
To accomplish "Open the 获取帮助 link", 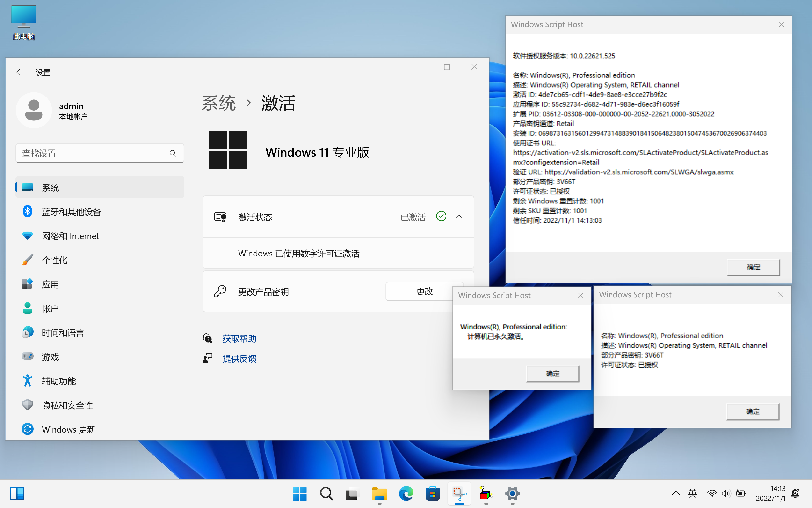I will [x=239, y=338].
